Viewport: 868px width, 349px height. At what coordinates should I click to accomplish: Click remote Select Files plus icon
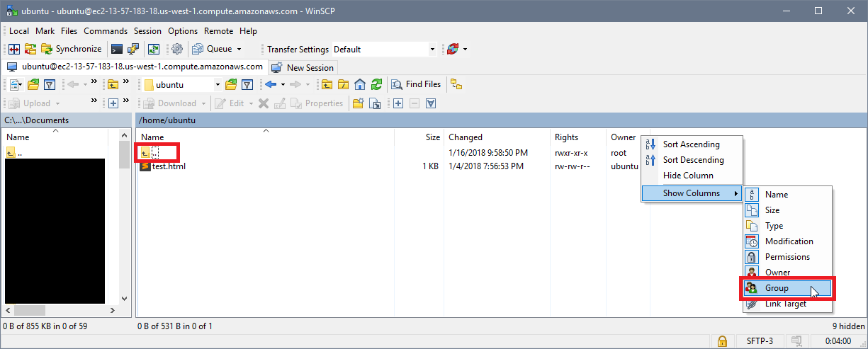click(x=398, y=103)
